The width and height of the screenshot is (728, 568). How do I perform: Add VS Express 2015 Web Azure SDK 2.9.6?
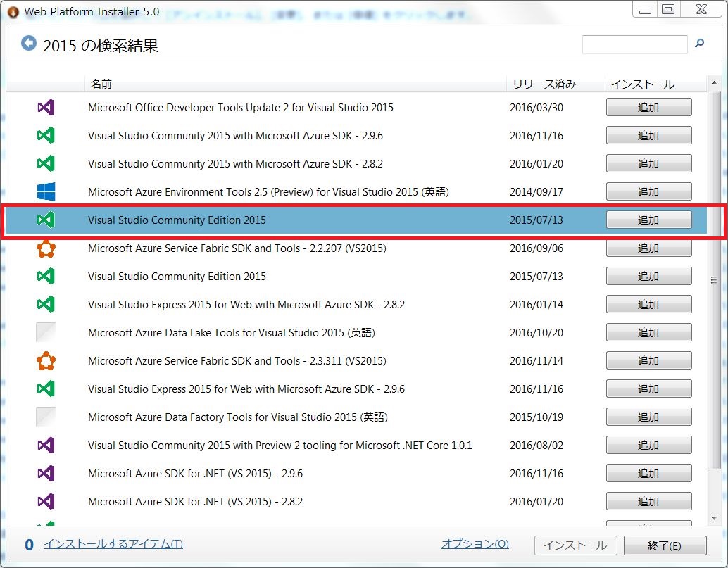pyautogui.click(x=648, y=389)
